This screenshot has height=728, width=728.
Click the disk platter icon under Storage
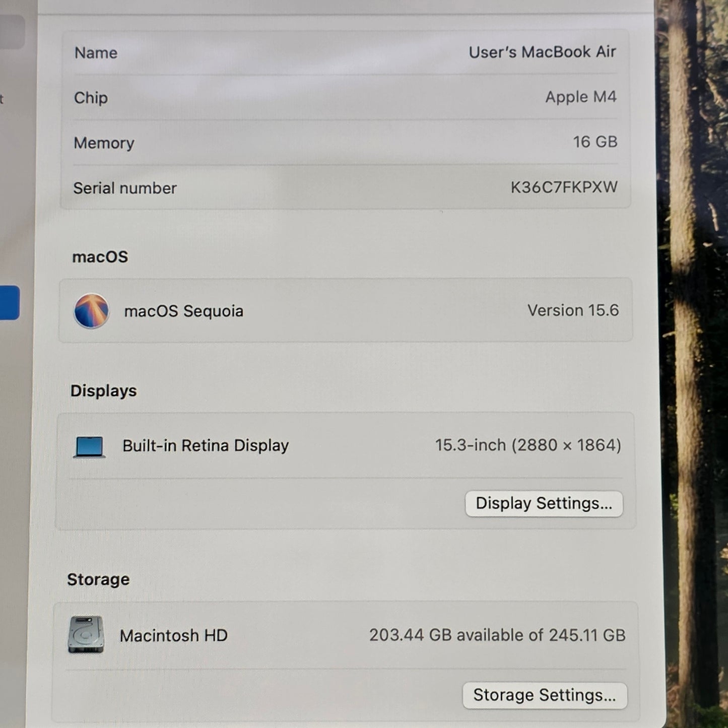click(87, 635)
